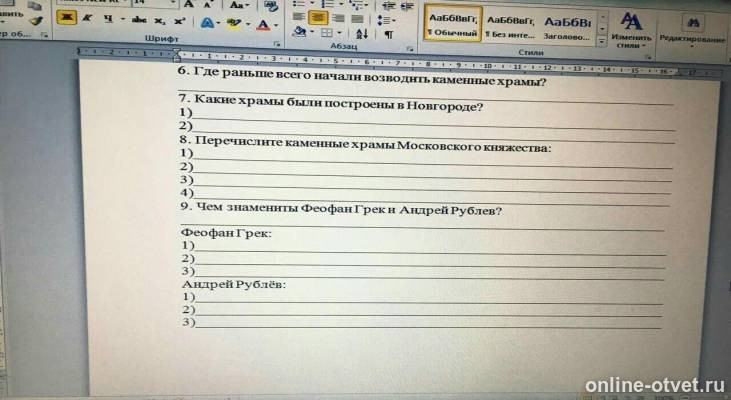Open text effects dropdown arrow
The width and height of the screenshot is (731, 400).
(219, 23)
